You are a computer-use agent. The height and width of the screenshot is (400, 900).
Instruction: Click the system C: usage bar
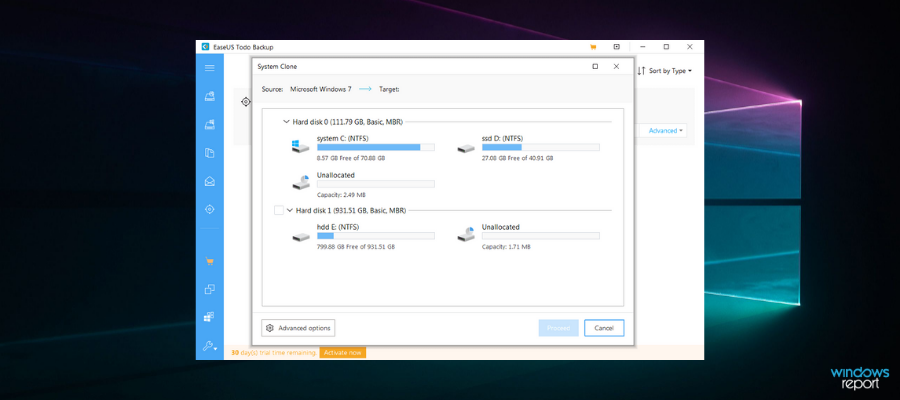click(x=375, y=147)
